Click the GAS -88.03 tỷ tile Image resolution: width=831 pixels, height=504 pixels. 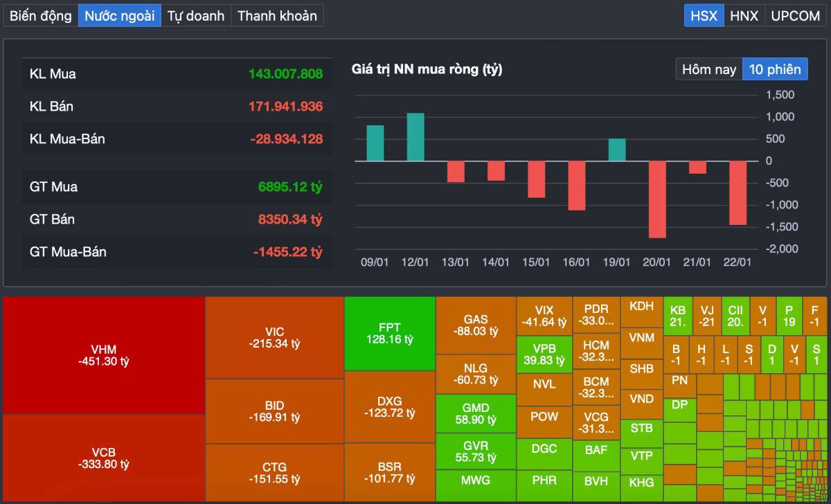click(476, 325)
